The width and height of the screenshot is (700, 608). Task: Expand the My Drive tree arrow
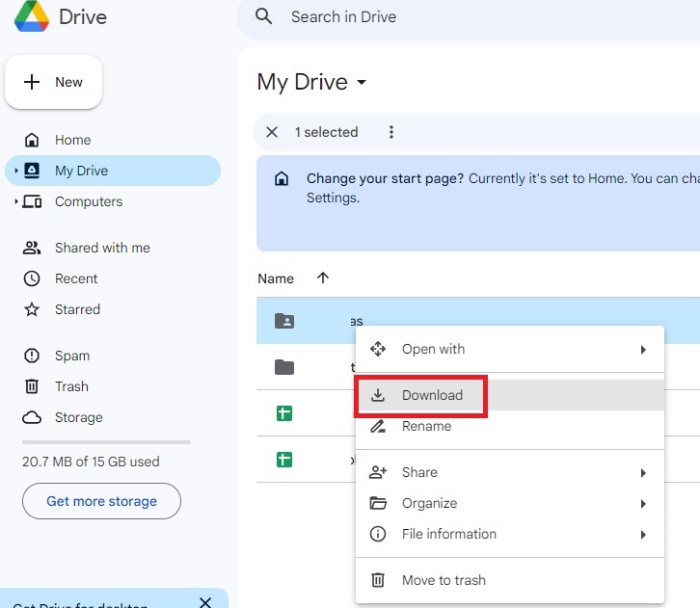(16, 171)
